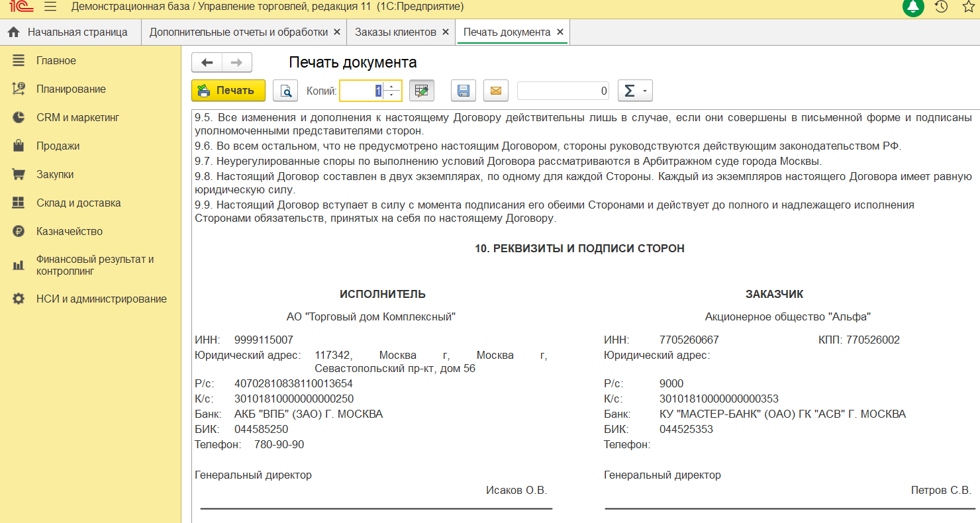Screen dimensions: 980x523
Task: Click clause 9.6 text line
Action: click(x=548, y=146)
